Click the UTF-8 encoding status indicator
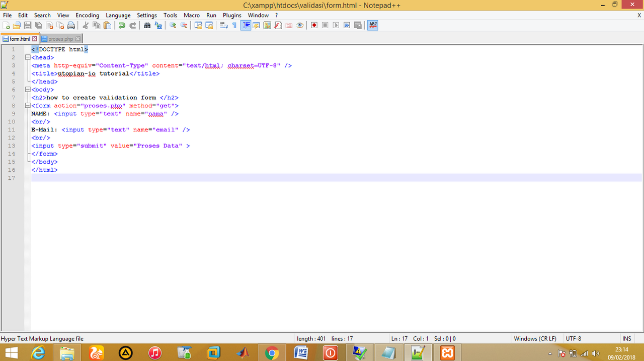644x361 pixels. [x=573, y=338]
